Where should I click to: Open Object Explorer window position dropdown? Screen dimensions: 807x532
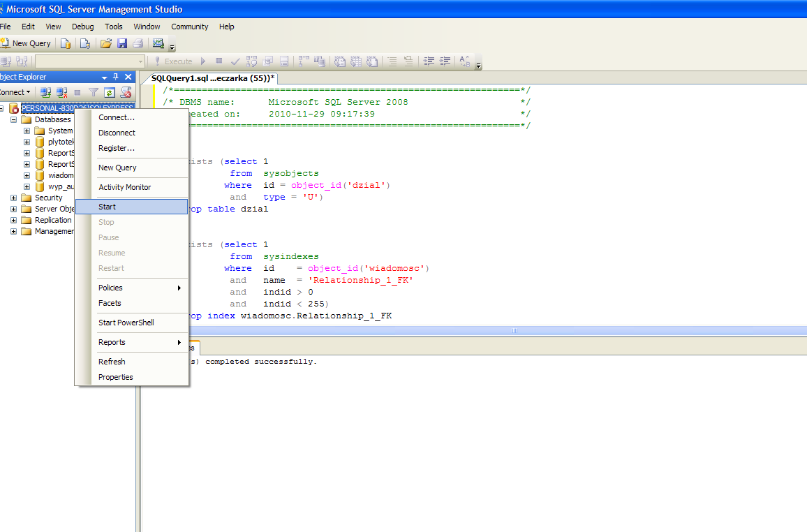(105, 77)
